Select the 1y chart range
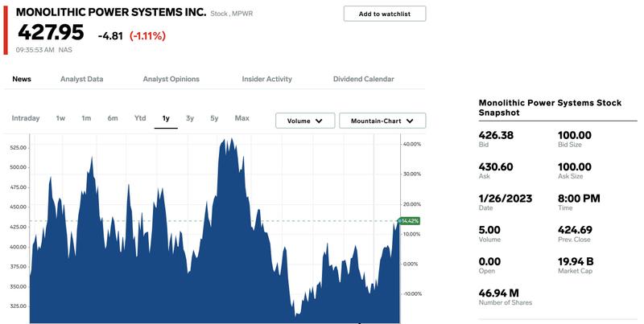The height and width of the screenshot is (324, 644). pyautogui.click(x=166, y=118)
